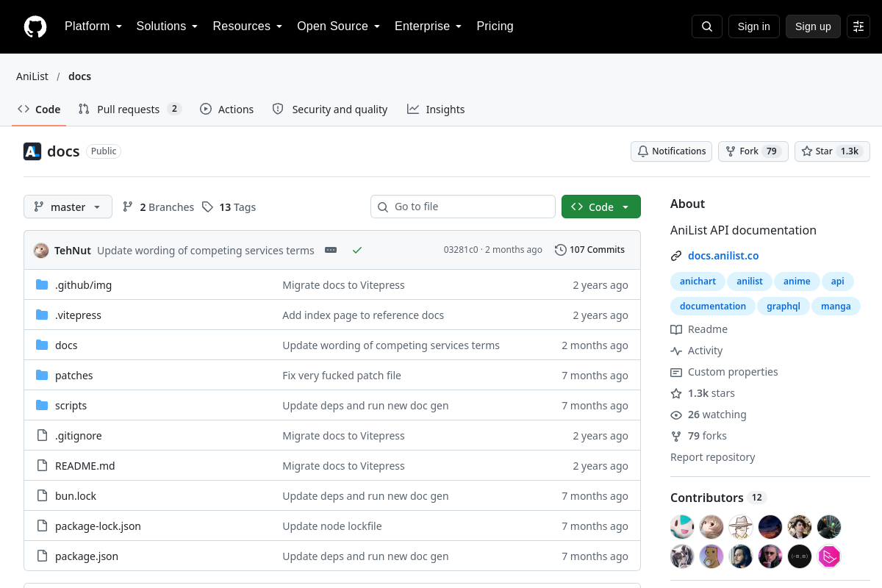
Task: Select the graphql topic tag
Action: [784, 306]
